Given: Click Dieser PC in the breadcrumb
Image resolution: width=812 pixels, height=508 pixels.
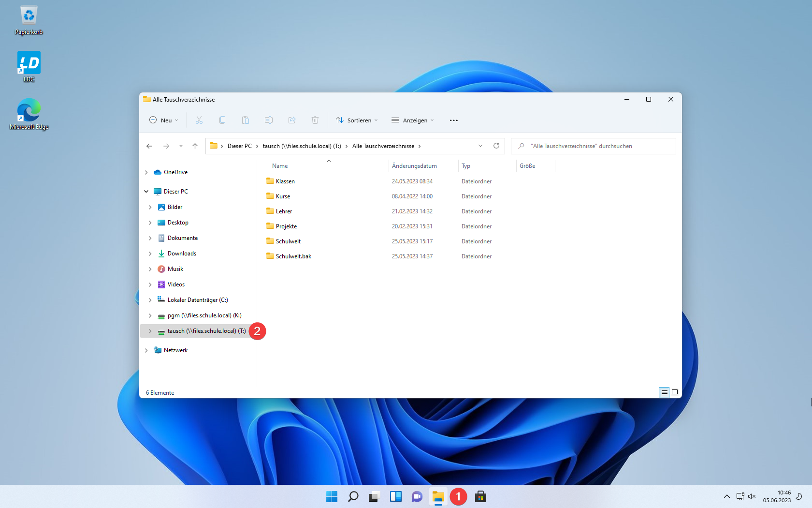Looking at the screenshot, I should pos(240,146).
